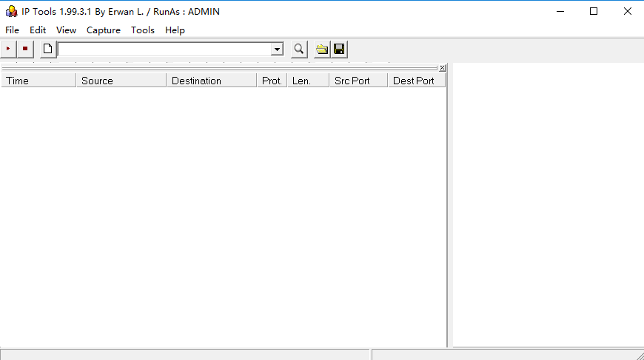Minimize the IP Tools window
The height and width of the screenshot is (360, 644).
pos(560,12)
